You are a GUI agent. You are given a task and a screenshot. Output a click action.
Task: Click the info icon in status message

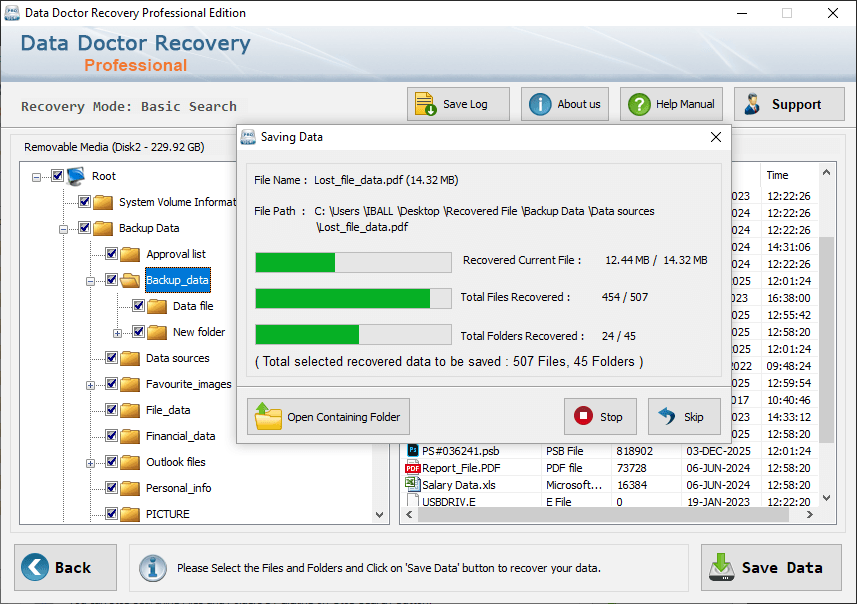(x=152, y=568)
